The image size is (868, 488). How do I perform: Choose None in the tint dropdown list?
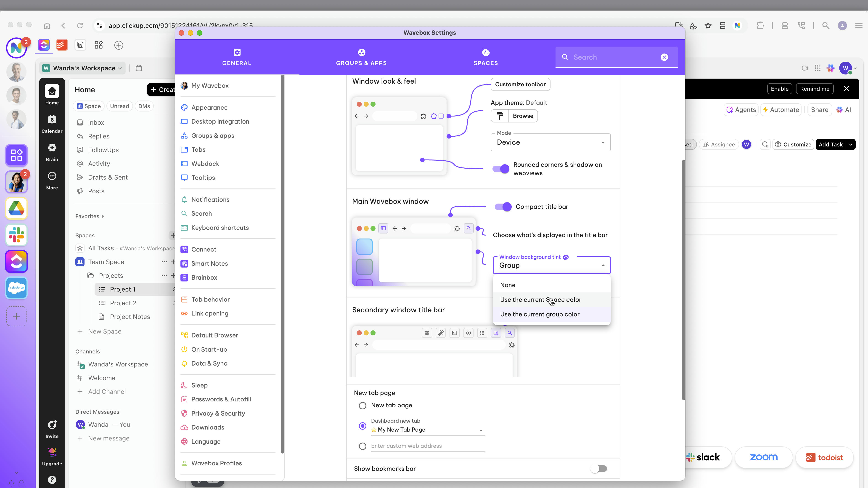point(552,285)
